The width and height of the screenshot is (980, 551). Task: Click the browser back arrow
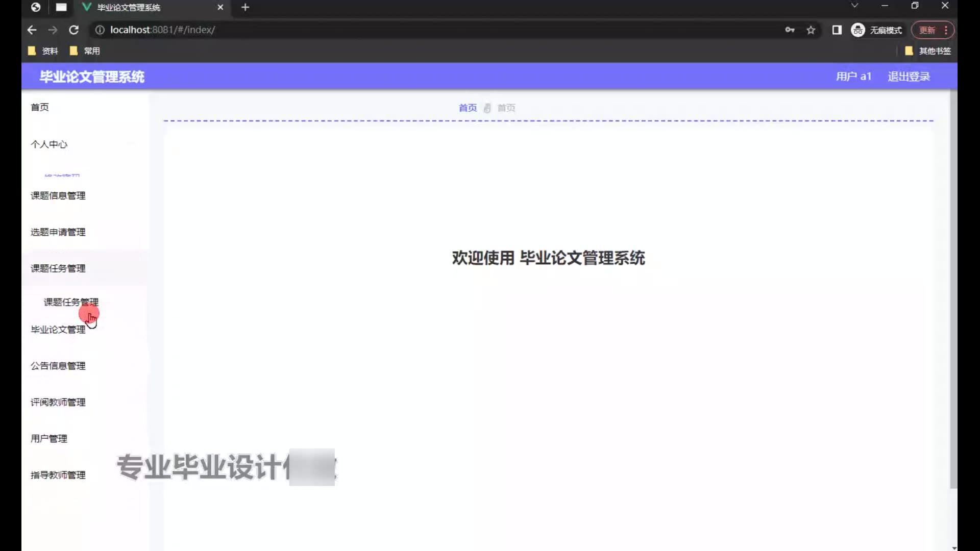click(x=32, y=30)
